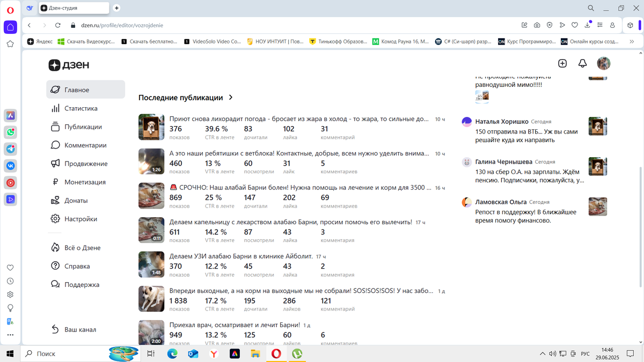The height and width of the screenshot is (362, 644).
Task: Open Продвижение section
Action: pyautogui.click(x=86, y=164)
